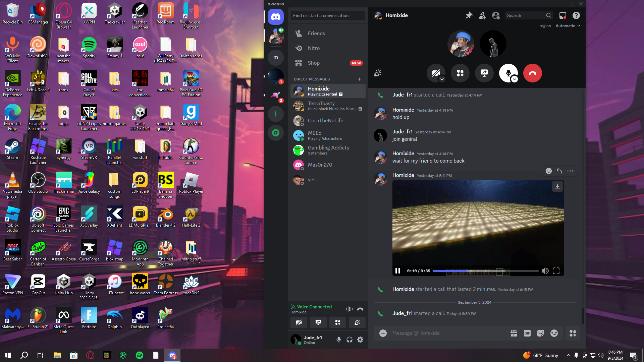Open the Shop menu item

coord(314,63)
